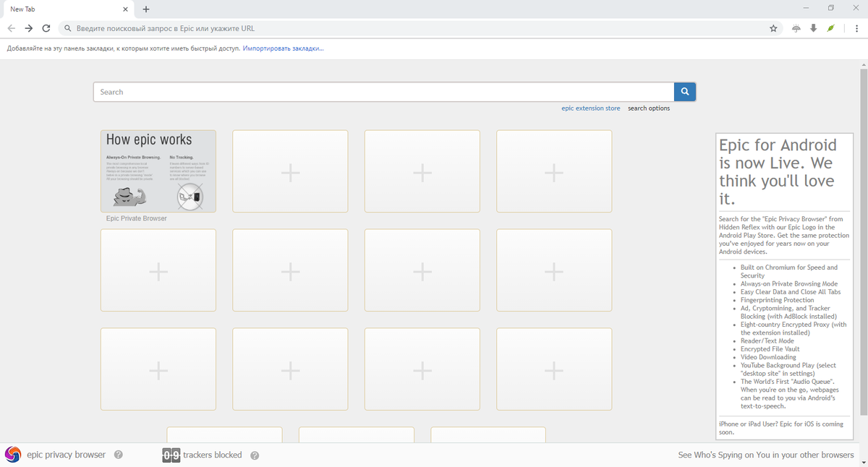868x467 pixels.
Task: Open the three-dot browser menu
Action: tap(856, 28)
